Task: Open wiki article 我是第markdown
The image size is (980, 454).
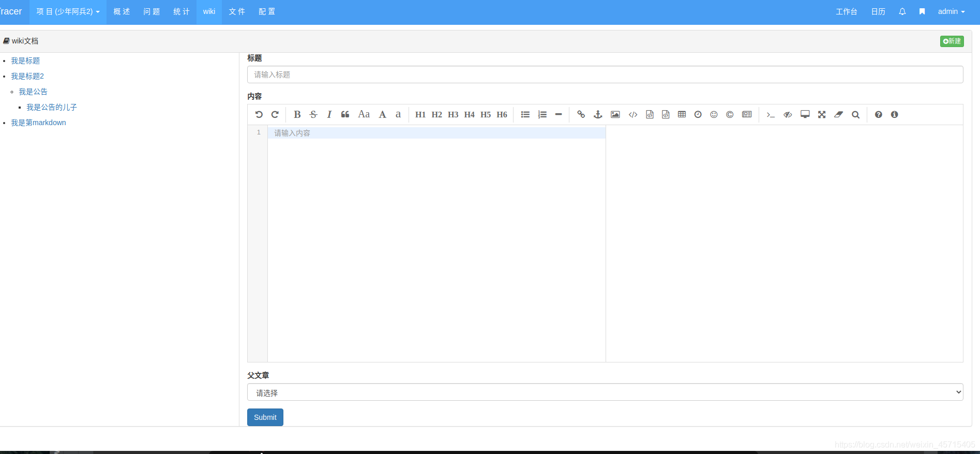Action: (x=38, y=123)
